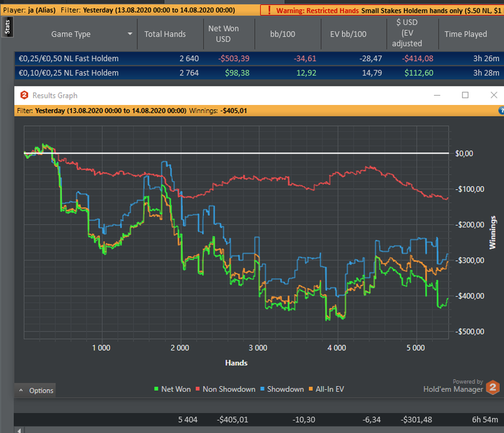Close the Results Graph window

click(494, 95)
